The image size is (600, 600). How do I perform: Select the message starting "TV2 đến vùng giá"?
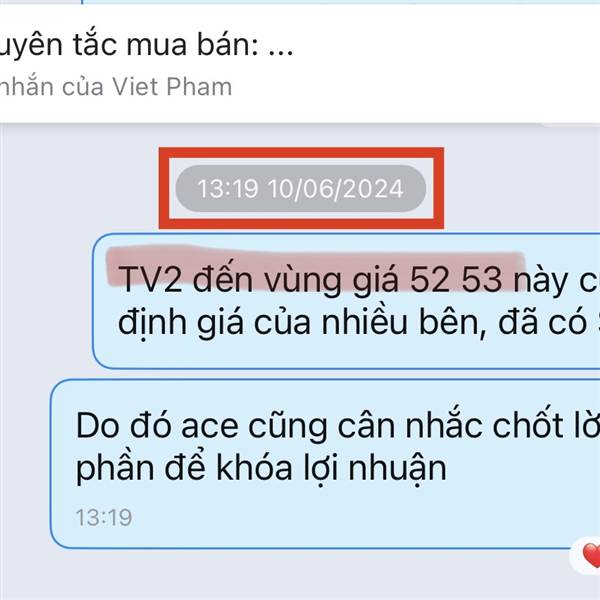click(x=346, y=301)
